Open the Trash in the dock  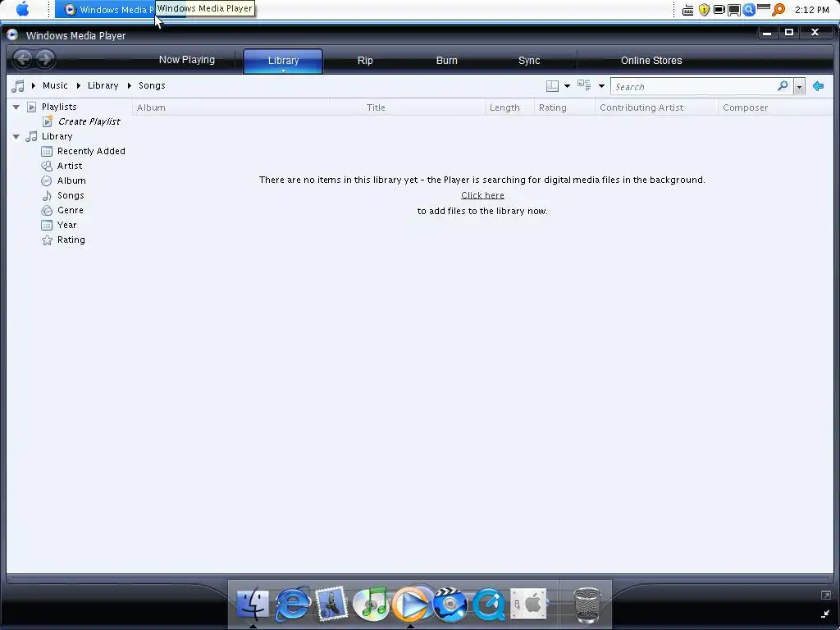point(587,605)
